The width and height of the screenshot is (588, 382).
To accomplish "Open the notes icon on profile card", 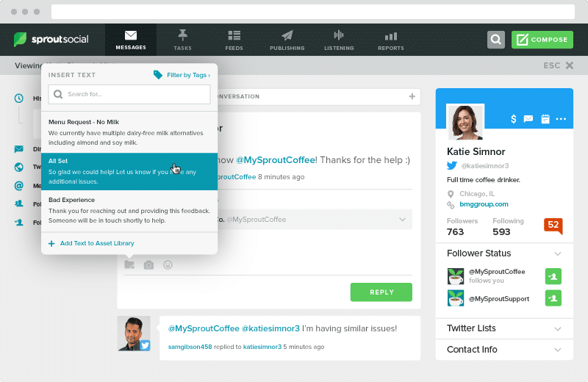I will click(x=545, y=119).
